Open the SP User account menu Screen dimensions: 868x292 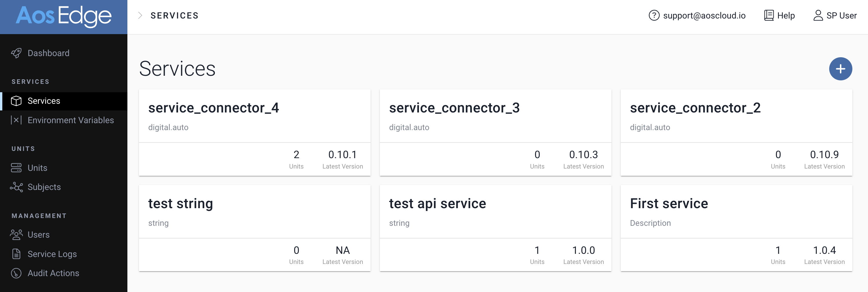pyautogui.click(x=835, y=16)
